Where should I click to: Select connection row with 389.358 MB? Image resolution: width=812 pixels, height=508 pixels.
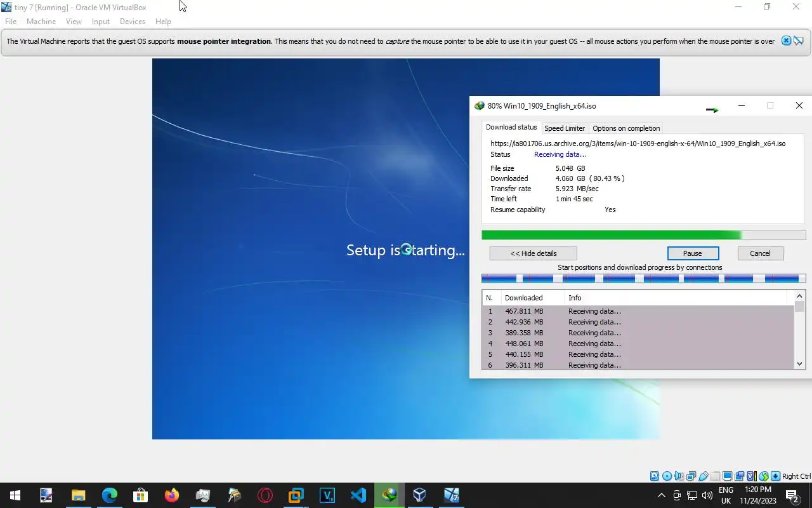click(638, 333)
